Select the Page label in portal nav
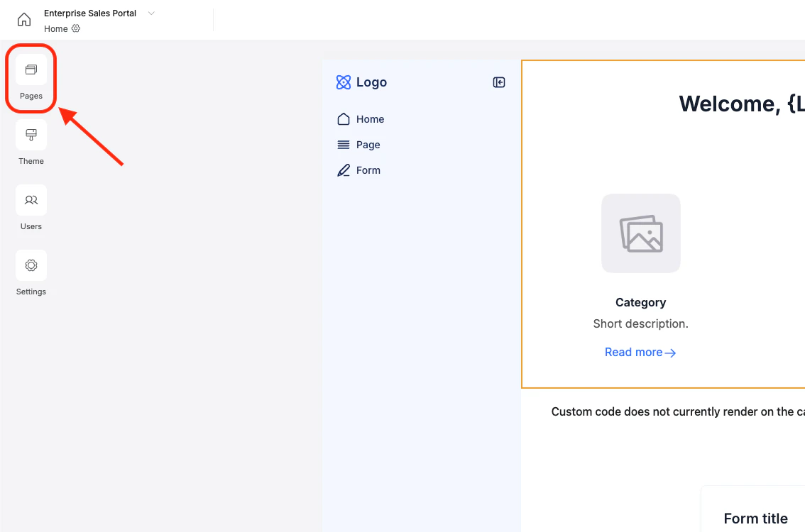The image size is (805, 532). 368,145
